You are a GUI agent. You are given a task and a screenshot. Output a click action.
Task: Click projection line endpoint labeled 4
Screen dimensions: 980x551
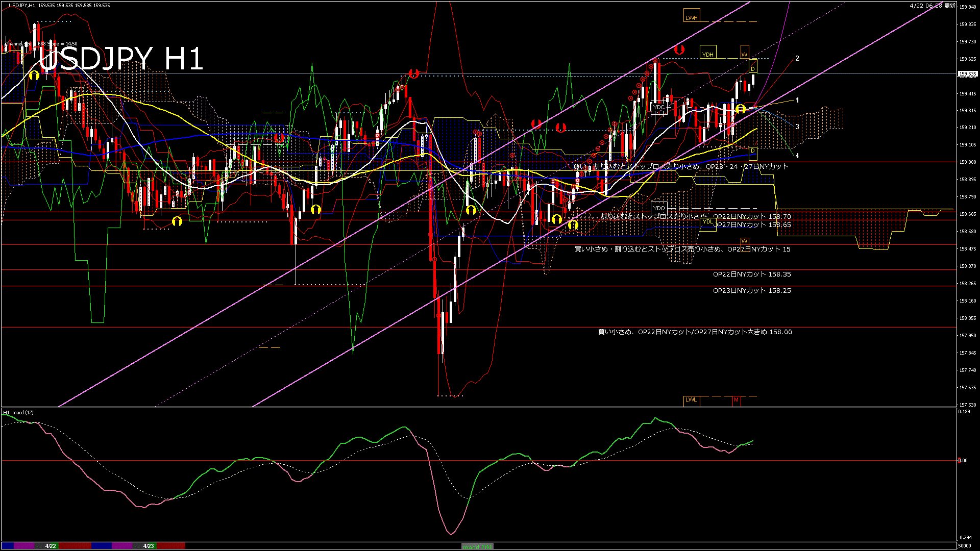pos(797,156)
